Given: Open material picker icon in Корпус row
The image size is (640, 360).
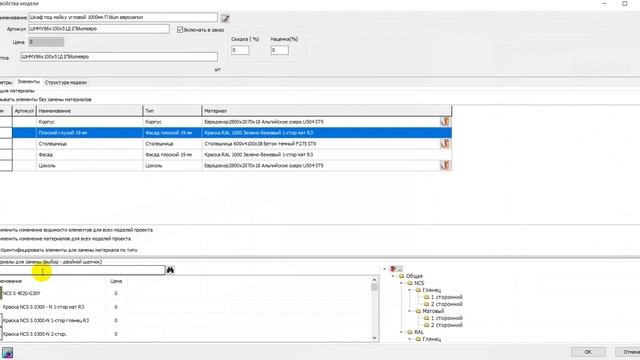Looking at the screenshot, I should pos(445,122).
